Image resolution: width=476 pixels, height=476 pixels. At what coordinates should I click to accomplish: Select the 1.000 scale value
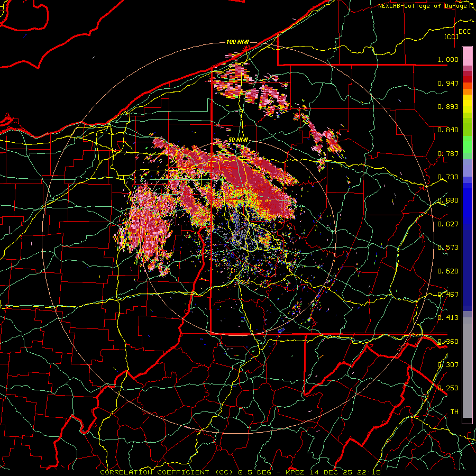448,59
